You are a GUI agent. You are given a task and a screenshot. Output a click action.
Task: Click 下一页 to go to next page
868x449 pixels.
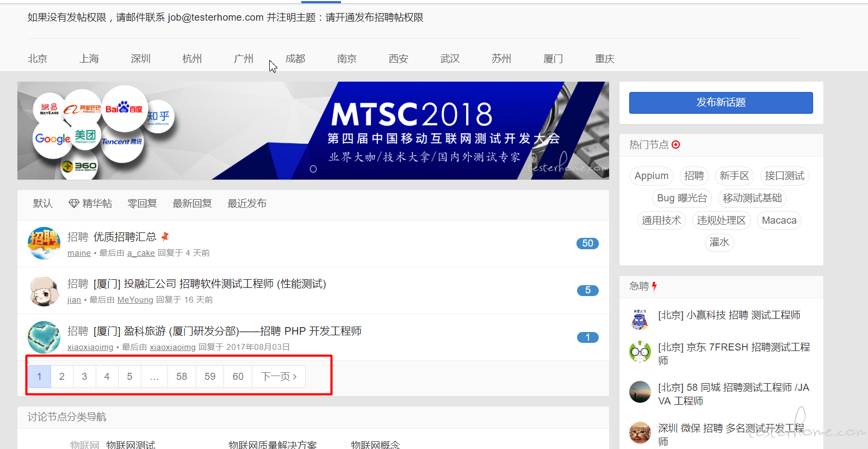[x=279, y=377]
